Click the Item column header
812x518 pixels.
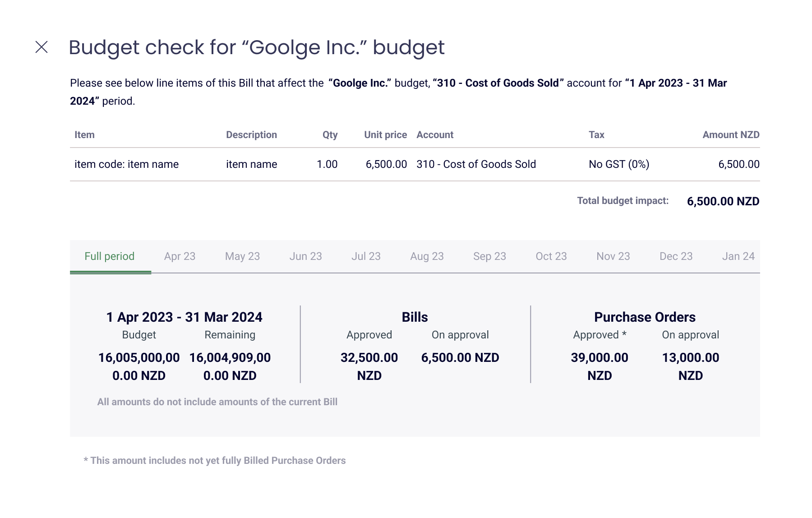[x=84, y=134]
